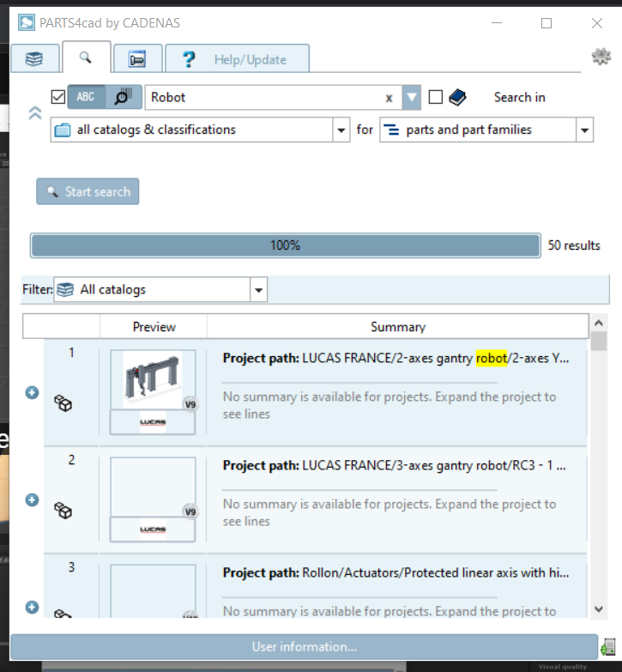622x672 pixels.
Task: Close the PARTS4cad window
Action: coord(597,23)
